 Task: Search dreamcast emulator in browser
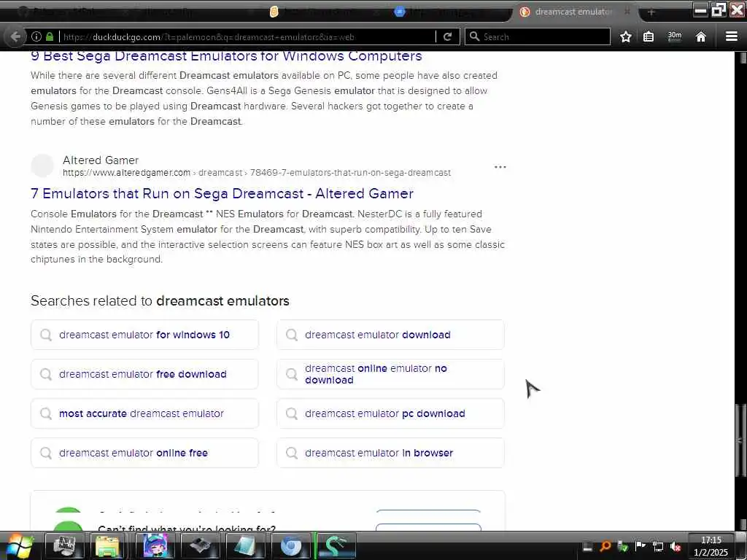tap(390, 453)
